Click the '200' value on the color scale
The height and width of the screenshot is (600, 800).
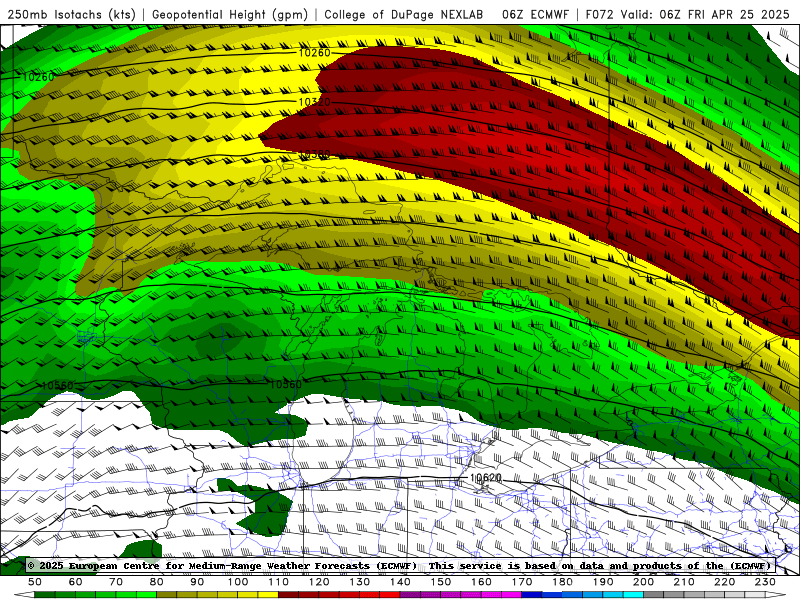[643, 582]
